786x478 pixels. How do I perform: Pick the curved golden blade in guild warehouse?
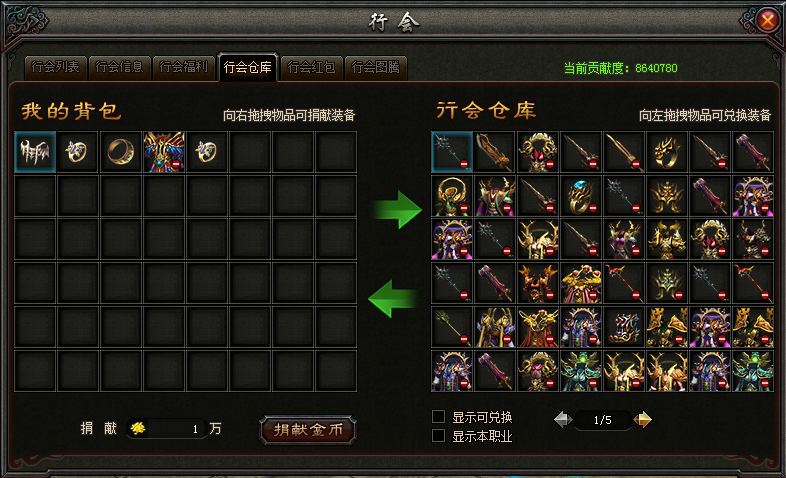[x=495, y=152]
